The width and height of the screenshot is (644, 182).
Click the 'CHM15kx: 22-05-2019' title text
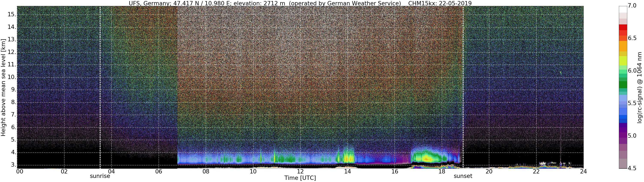440,3
